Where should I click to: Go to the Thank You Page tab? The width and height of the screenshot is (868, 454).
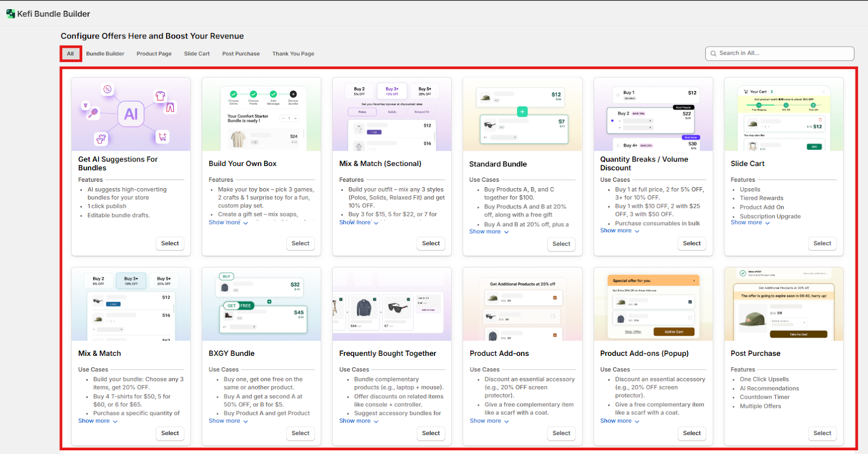[293, 54]
